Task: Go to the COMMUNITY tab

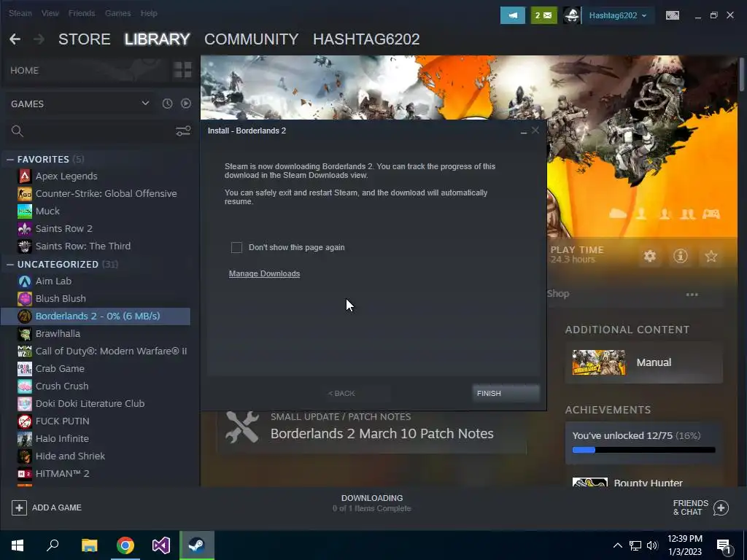Action: click(251, 39)
